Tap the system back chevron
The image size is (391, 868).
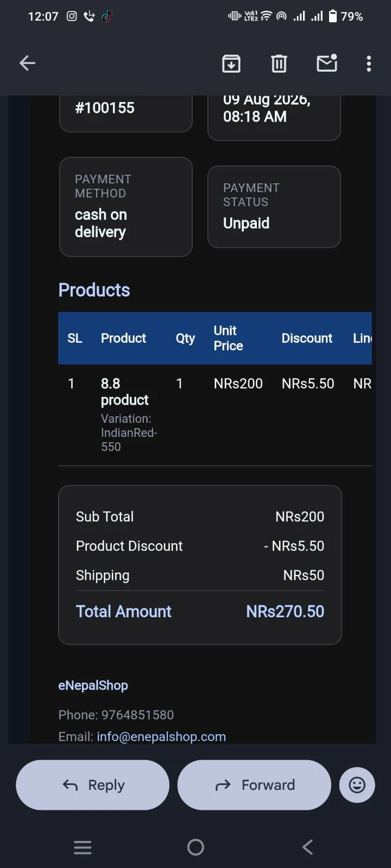point(307,847)
